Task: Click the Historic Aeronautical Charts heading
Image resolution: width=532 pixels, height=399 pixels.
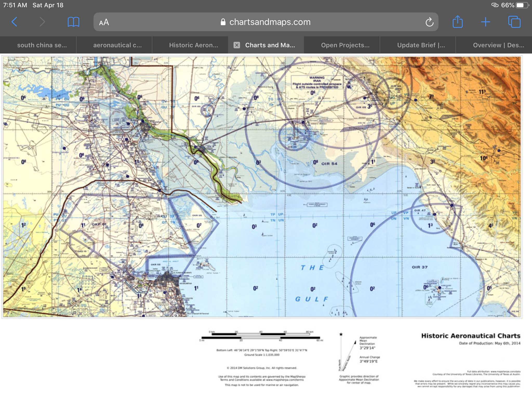Action: pos(470,336)
